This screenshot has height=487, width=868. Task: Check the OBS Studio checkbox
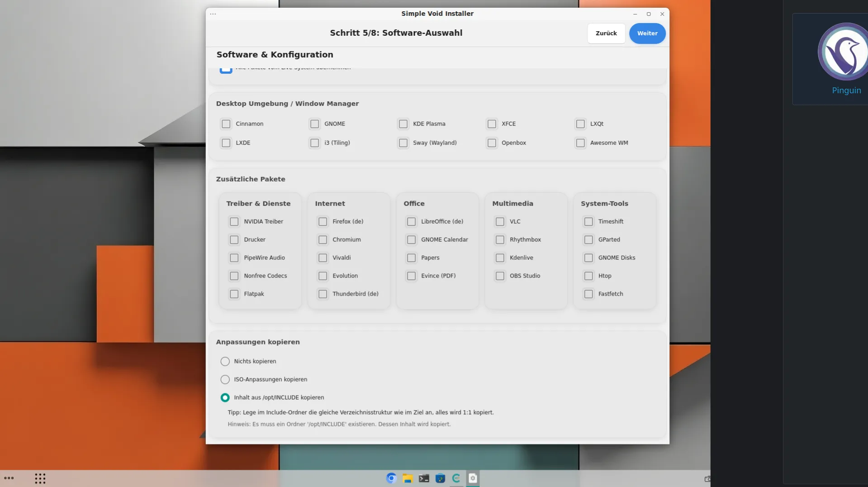(x=500, y=276)
